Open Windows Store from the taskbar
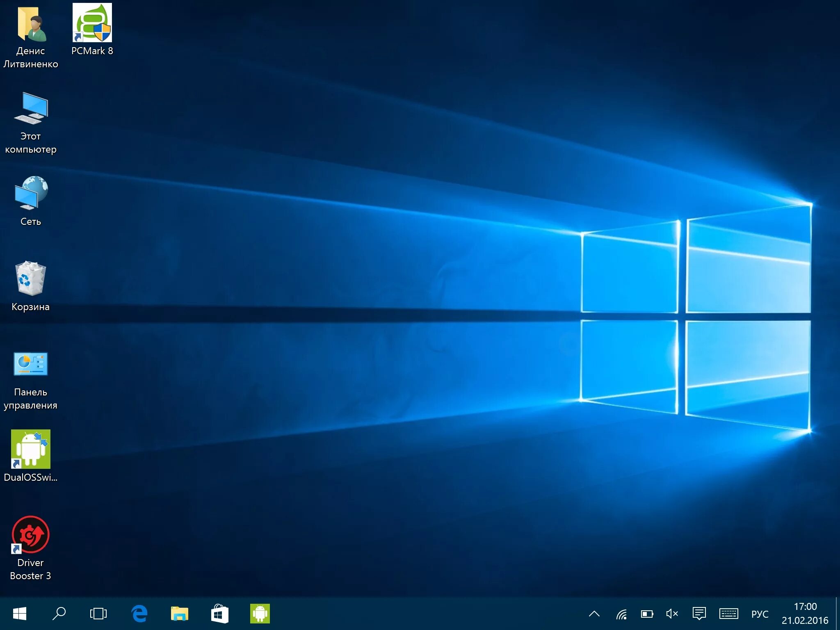Screen dimensions: 840x630 coord(219,614)
